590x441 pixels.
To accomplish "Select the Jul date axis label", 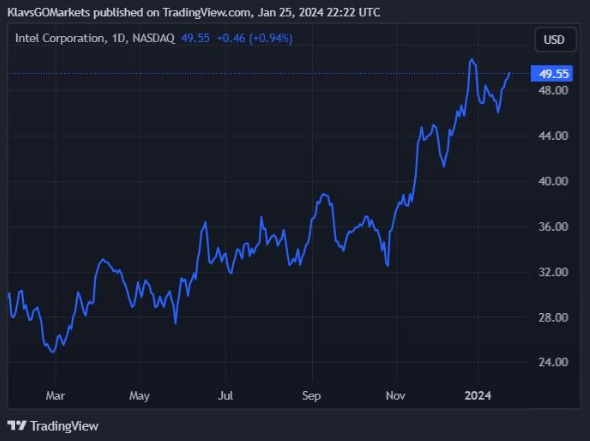I will point(225,395).
